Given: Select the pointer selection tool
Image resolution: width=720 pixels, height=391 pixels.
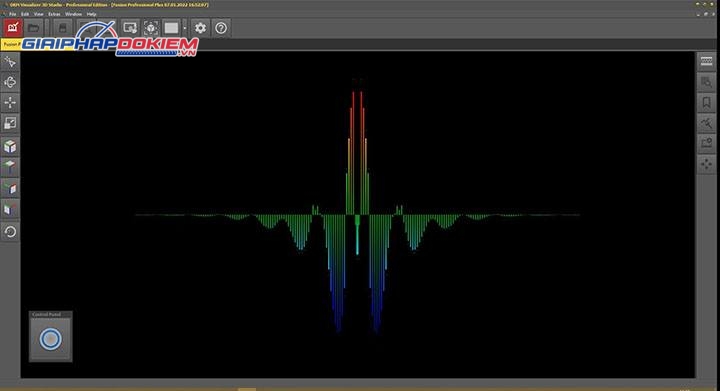Looking at the screenshot, I should [x=10, y=61].
